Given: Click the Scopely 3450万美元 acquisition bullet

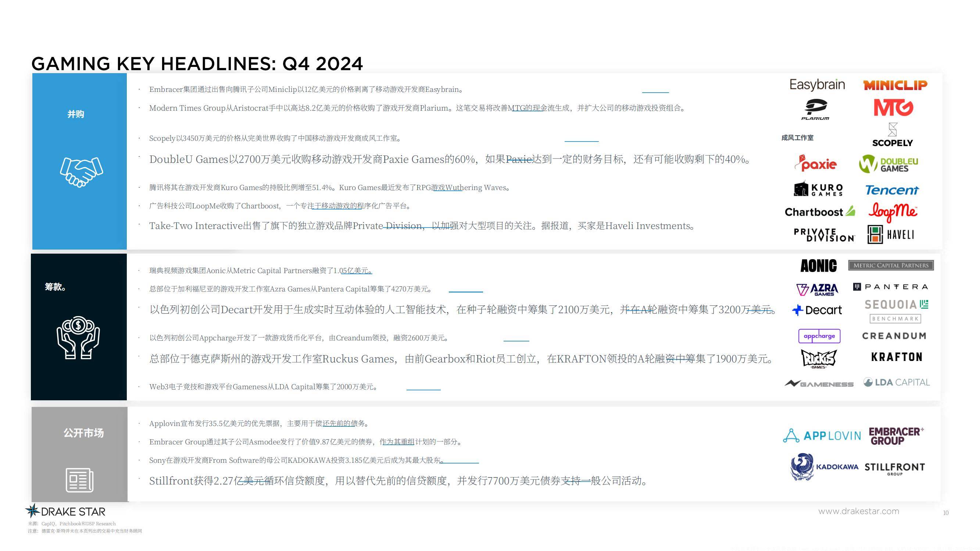Looking at the screenshot, I should (275, 138).
